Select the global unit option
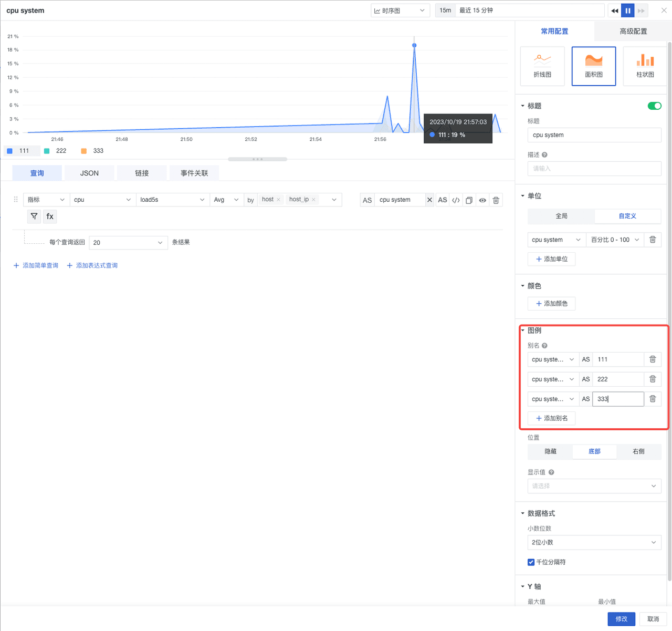 pos(561,216)
